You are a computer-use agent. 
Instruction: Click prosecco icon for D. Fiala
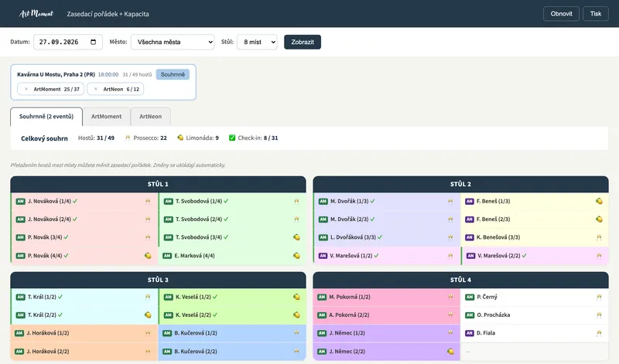[x=599, y=333]
